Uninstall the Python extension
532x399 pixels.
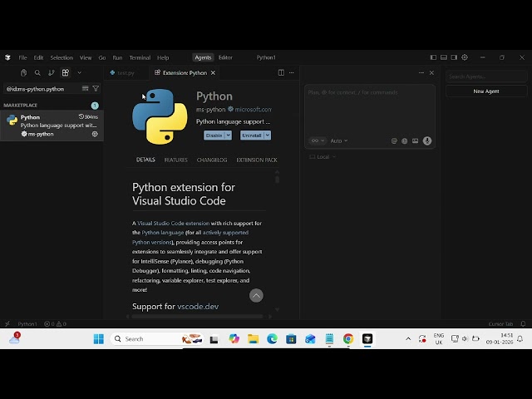pos(252,135)
